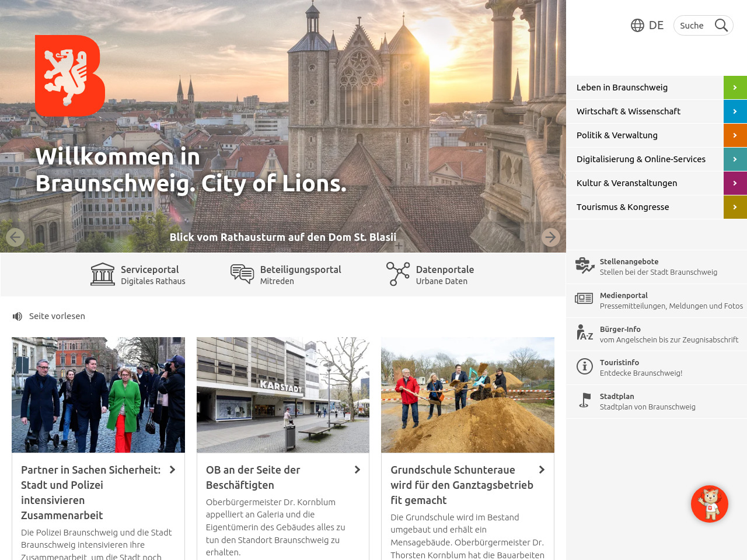Expand Kultur & Veranstaltungen purple arrow
The height and width of the screenshot is (560, 747).
tap(735, 183)
